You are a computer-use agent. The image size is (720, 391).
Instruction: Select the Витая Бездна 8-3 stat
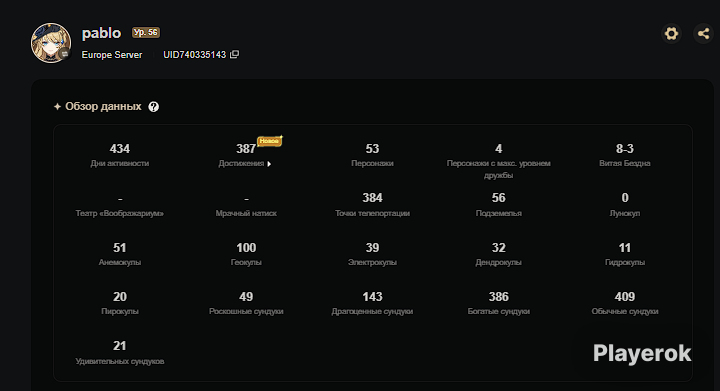tap(624, 155)
